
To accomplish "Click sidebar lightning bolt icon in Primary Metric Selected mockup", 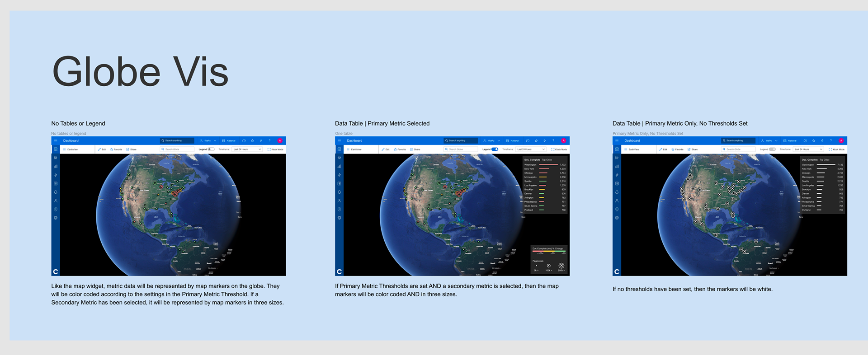I will (340, 175).
